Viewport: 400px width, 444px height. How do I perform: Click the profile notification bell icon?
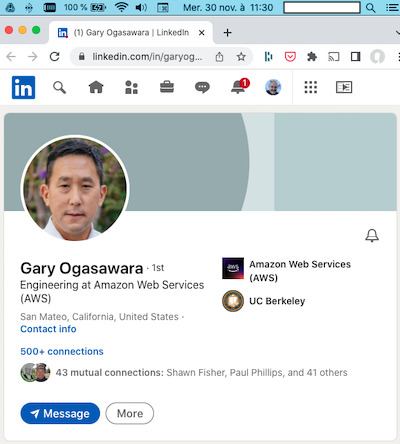pos(372,235)
